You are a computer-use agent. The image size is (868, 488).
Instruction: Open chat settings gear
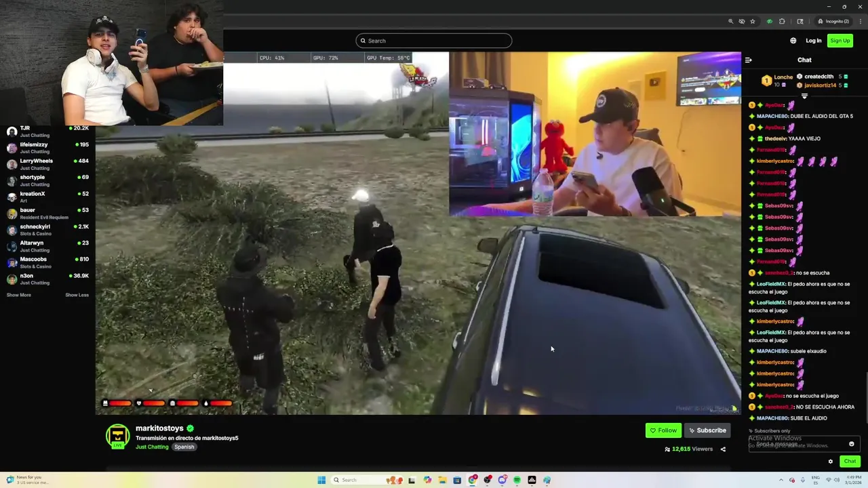pos(831,462)
